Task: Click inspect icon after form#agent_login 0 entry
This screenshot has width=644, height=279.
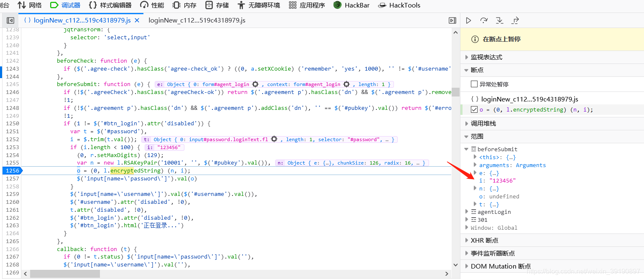Action: click(255, 84)
